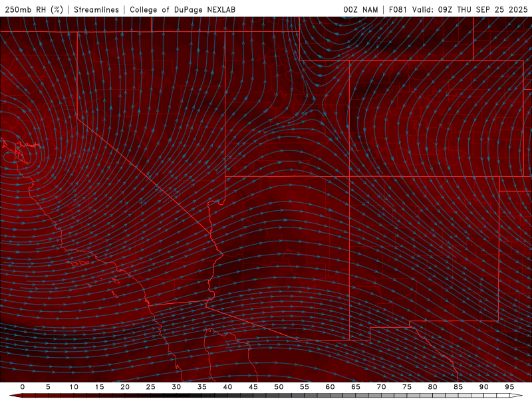532x399 pixels.
Task: Click the colorbar label "90"
Action: click(x=483, y=387)
